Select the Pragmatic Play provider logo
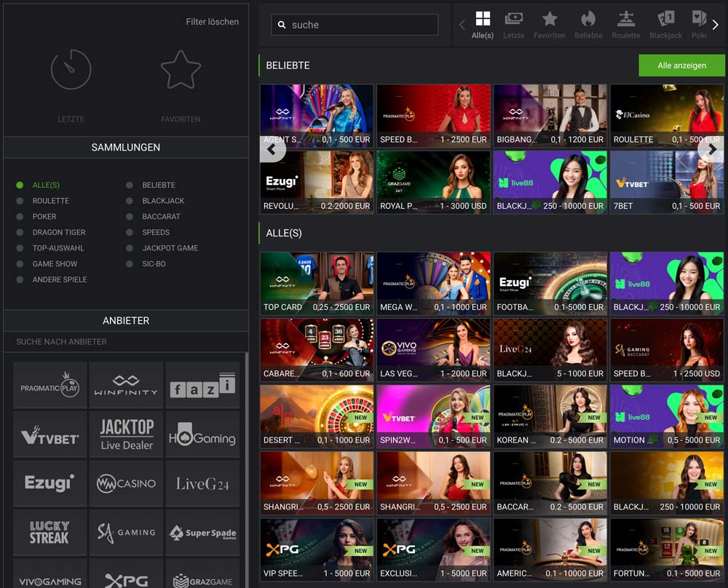The height and width of the screenshot is (588, 728). pyautogui.click(x=50, y=386)
